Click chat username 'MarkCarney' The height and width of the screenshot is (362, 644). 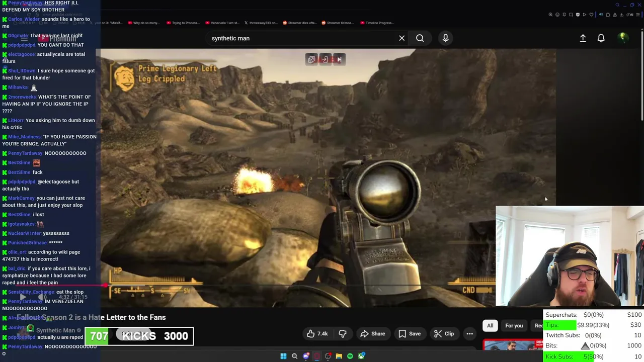click(21, 198)
